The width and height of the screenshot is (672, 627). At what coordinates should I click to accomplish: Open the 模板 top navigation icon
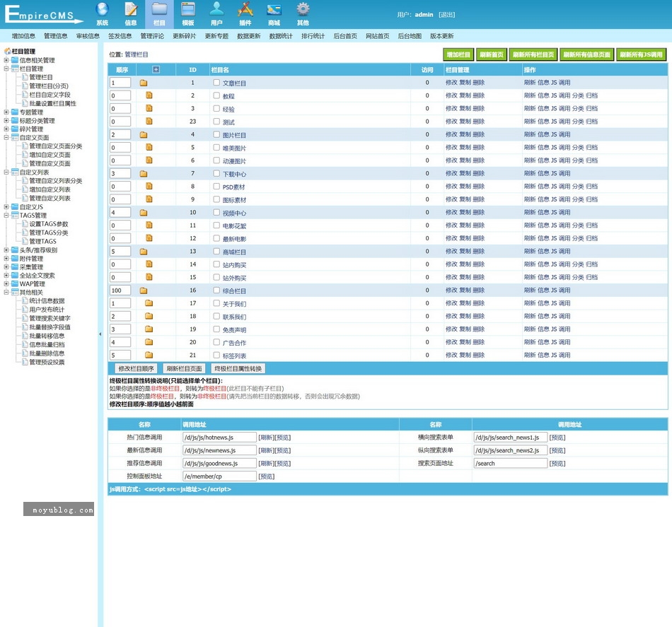188,14
